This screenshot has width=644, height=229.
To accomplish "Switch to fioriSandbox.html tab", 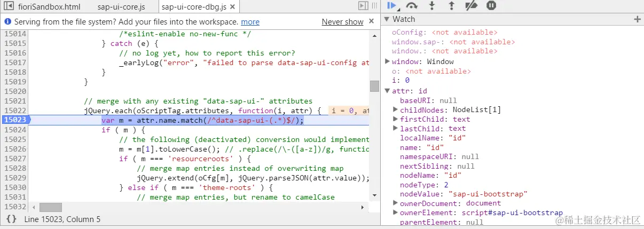I will click(49, 7).
